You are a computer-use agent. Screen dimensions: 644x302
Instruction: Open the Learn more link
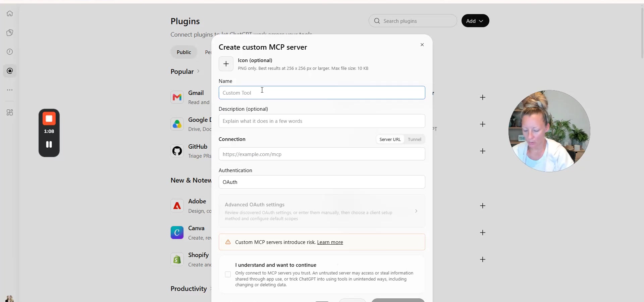click(330, 242)
